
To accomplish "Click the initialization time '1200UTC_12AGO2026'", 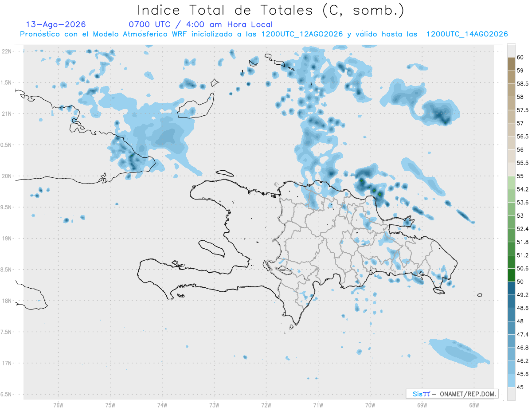I will point(302,34).
